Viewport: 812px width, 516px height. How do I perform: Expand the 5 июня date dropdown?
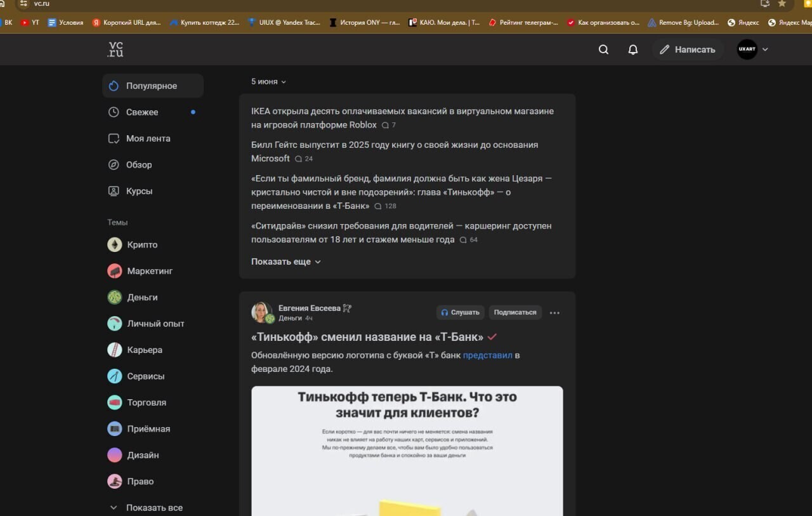268,81
